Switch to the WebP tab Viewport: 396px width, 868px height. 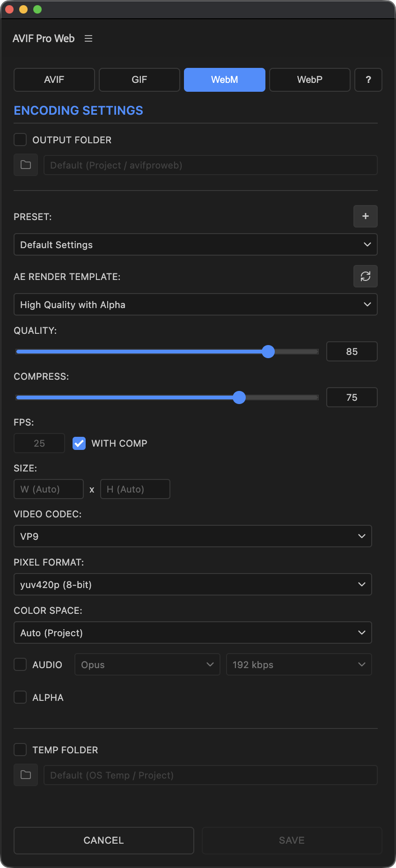tap(310, 80)
